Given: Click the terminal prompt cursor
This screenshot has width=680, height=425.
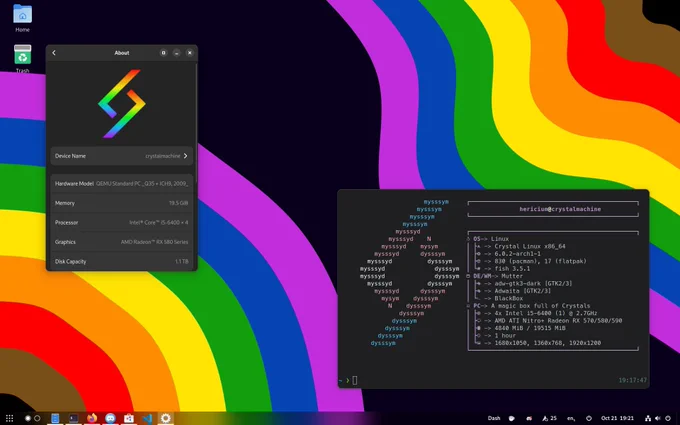Looking at the screenshot, I should tap(355, 380).
